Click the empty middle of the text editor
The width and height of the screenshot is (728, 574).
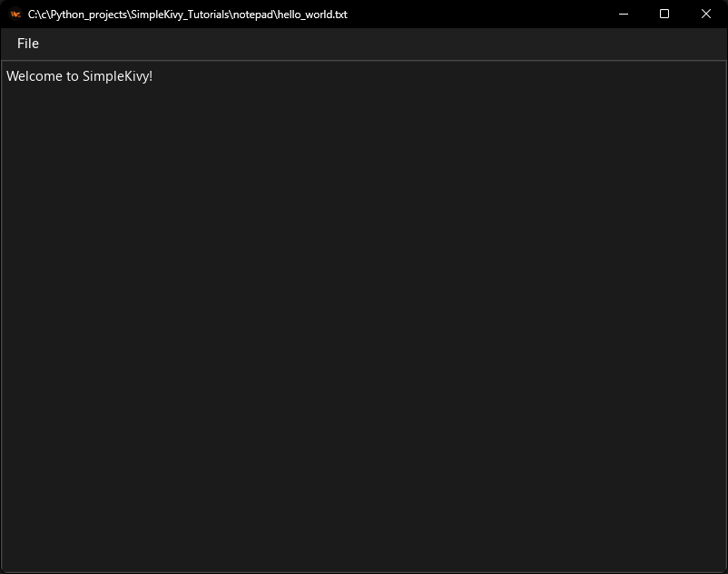point(363,318)
